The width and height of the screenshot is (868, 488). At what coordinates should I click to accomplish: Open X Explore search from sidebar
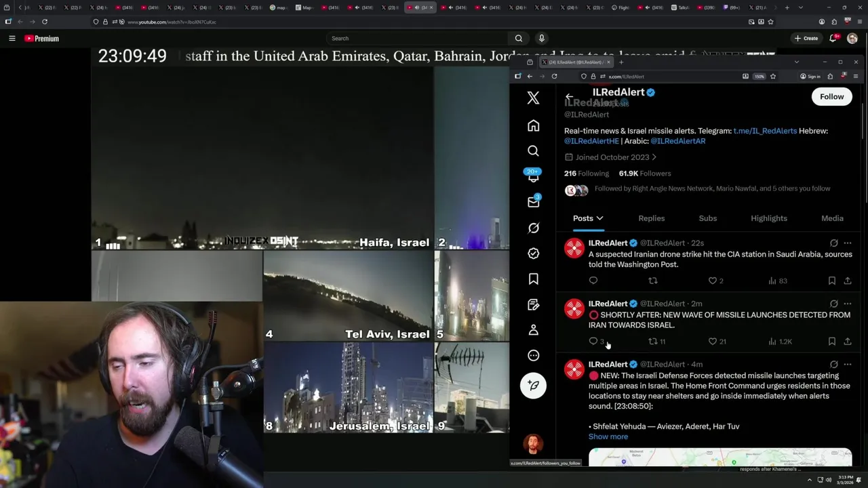(534, 151)
